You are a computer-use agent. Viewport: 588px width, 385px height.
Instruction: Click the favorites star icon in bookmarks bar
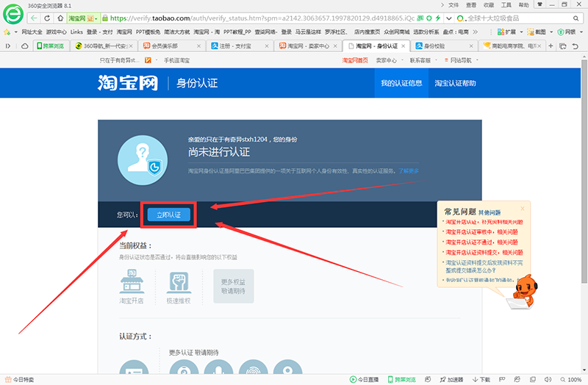7,32
